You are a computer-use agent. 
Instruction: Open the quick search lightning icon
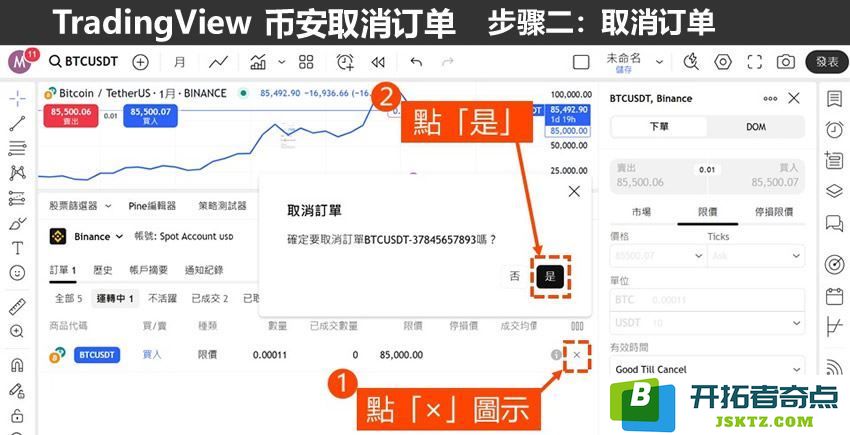coord(691,62)
